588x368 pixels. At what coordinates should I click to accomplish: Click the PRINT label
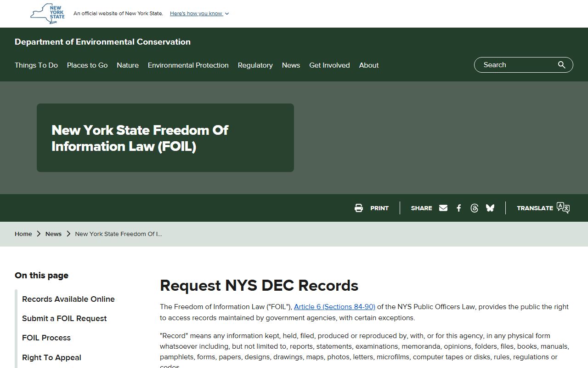tap(379, 208)
